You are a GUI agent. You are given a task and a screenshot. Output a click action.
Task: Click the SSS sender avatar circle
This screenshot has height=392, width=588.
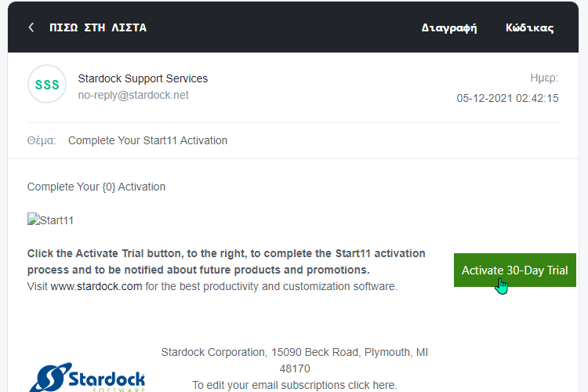tap(47, 84)
